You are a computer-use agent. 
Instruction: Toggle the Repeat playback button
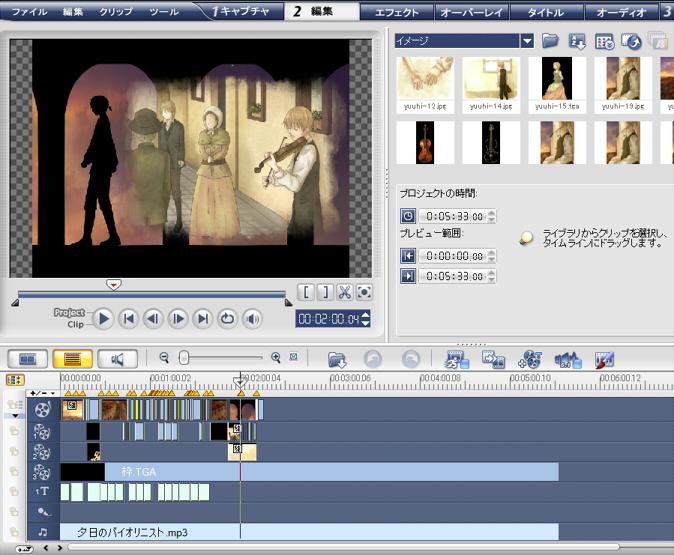[227, 319]
